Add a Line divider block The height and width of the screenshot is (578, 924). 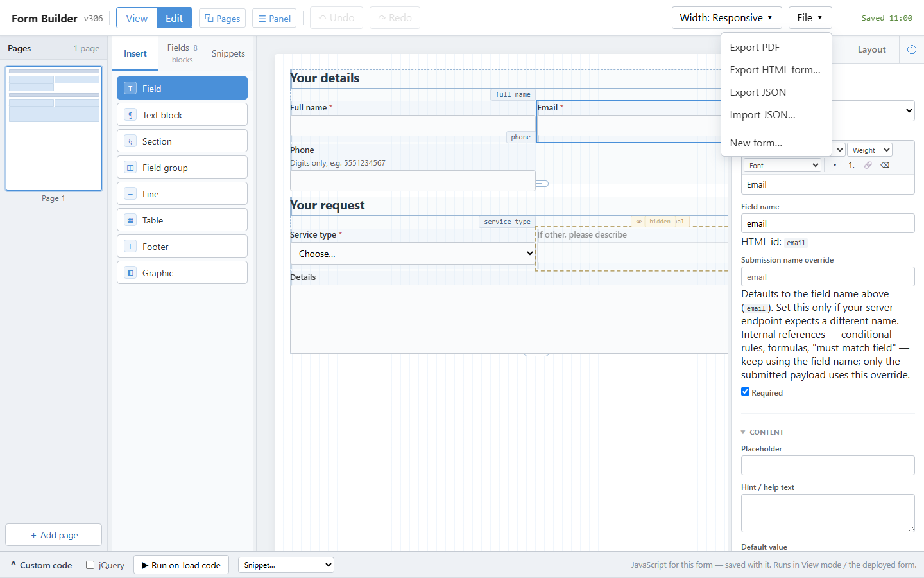[182, 194]
